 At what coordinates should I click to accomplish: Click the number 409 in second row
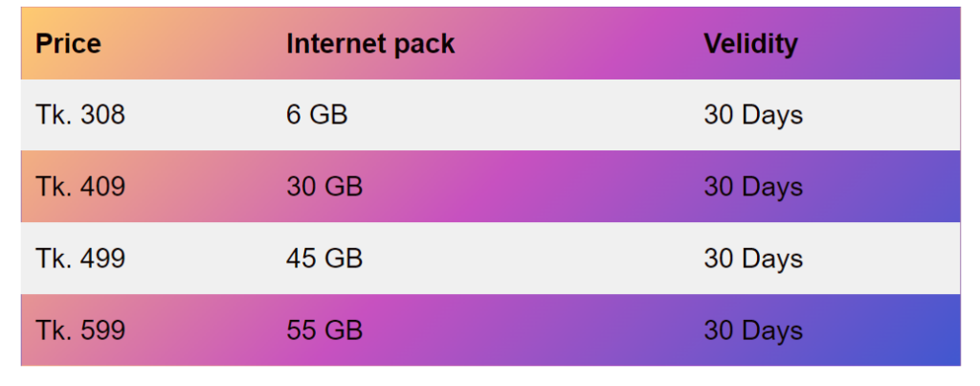click(102, 187)
